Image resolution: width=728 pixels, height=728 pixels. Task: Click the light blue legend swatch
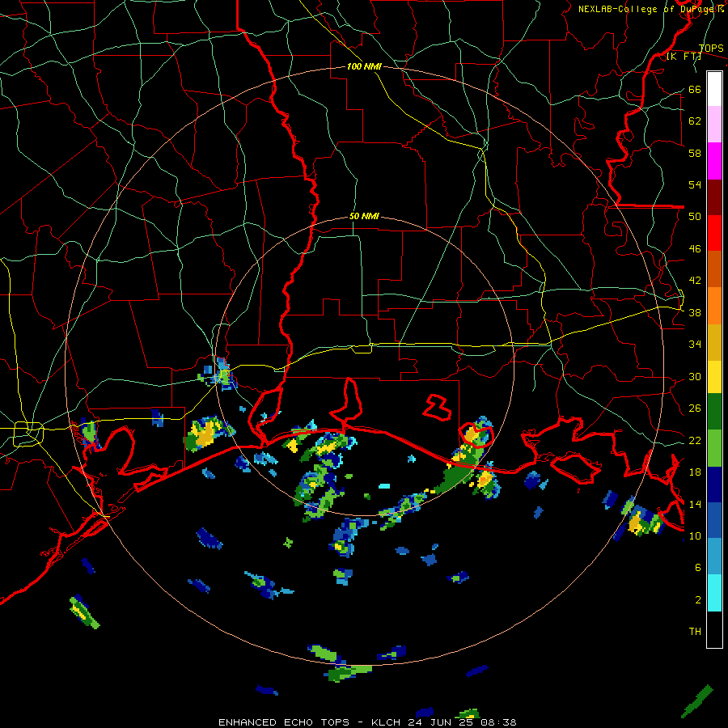click(x=714, y=557)
